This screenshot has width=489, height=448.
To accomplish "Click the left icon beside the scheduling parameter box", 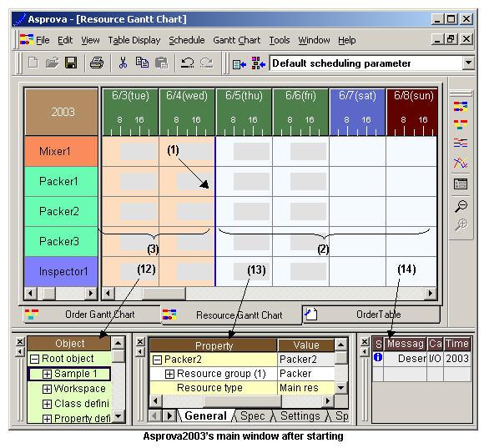I will click(239, 64).
